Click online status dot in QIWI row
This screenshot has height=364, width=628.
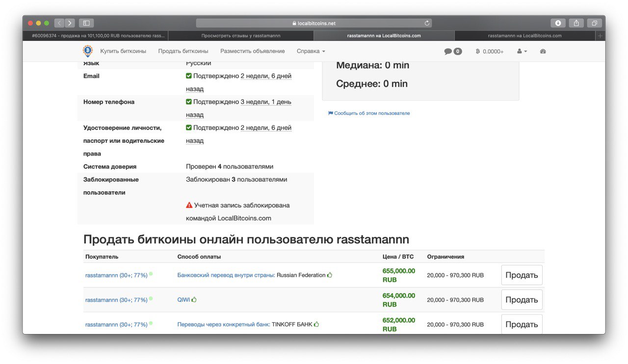151,298
